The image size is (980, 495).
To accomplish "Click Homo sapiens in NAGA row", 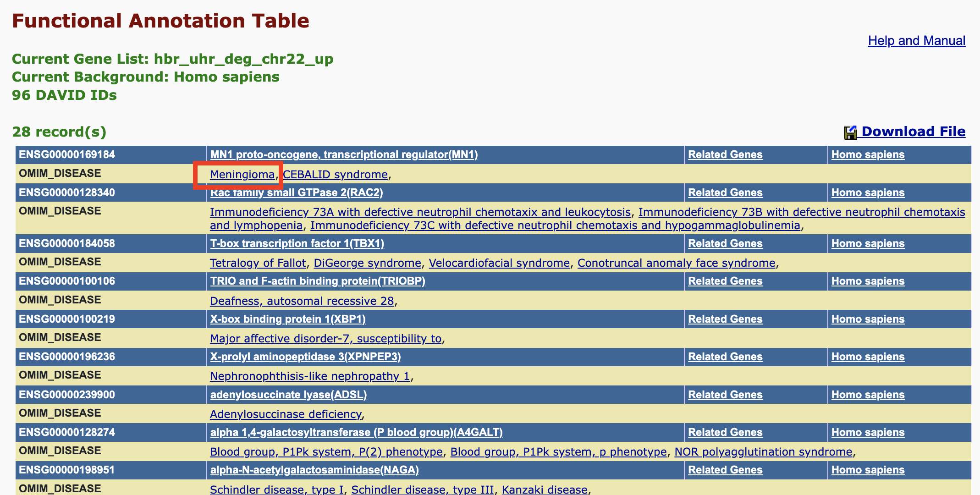I will point(868,470).
